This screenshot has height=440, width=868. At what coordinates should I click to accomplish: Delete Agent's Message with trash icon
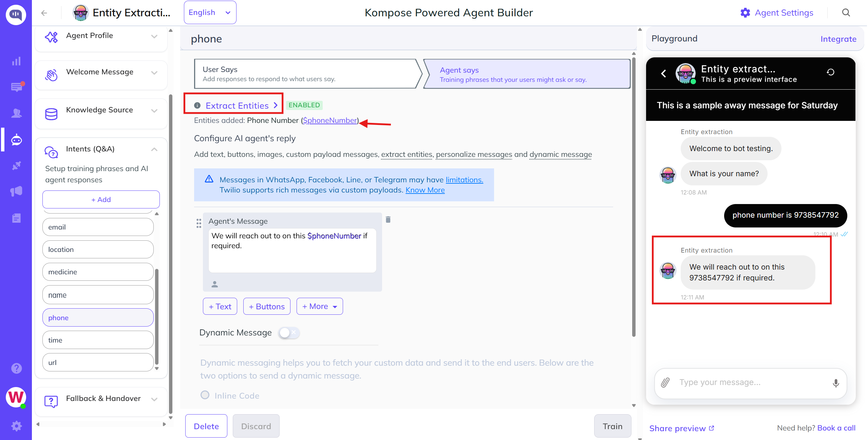point(388,220)
